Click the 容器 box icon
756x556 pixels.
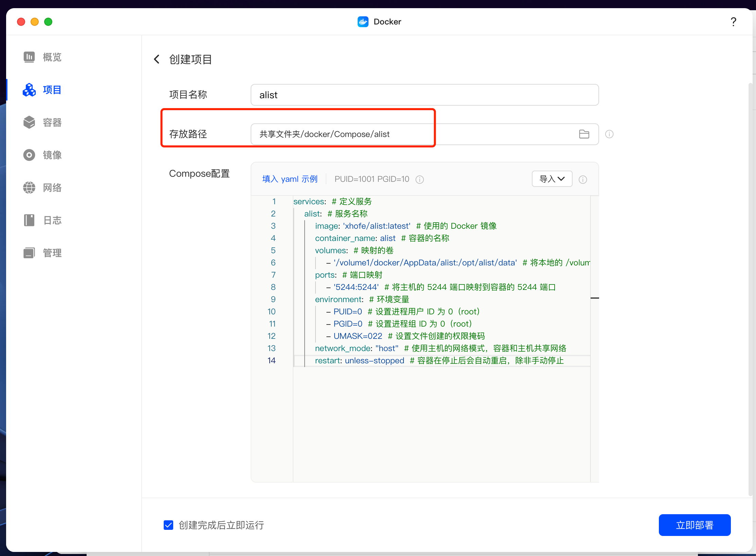(x=29, y=122)
